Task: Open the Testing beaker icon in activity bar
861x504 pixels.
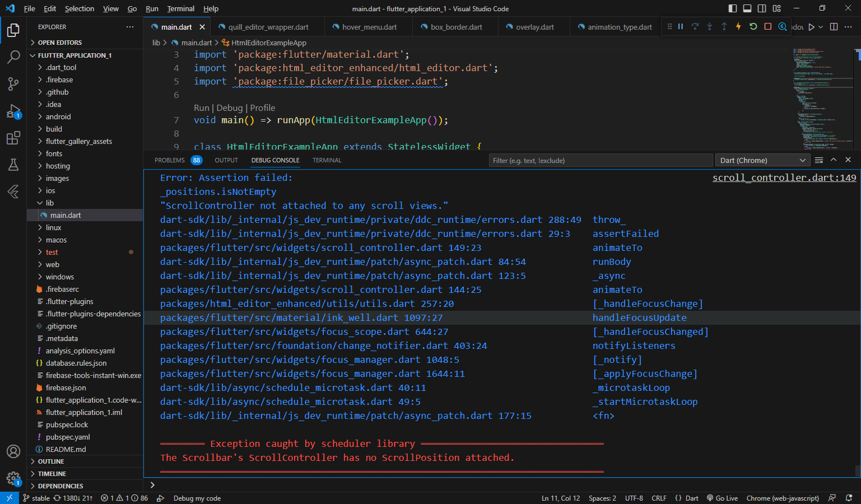Action: pos(13,165)
